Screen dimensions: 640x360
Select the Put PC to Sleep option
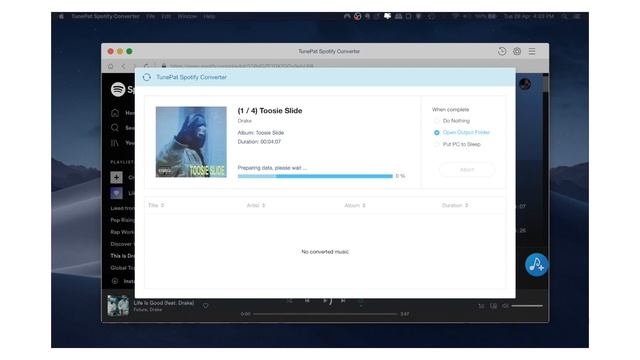coord(457,144)
